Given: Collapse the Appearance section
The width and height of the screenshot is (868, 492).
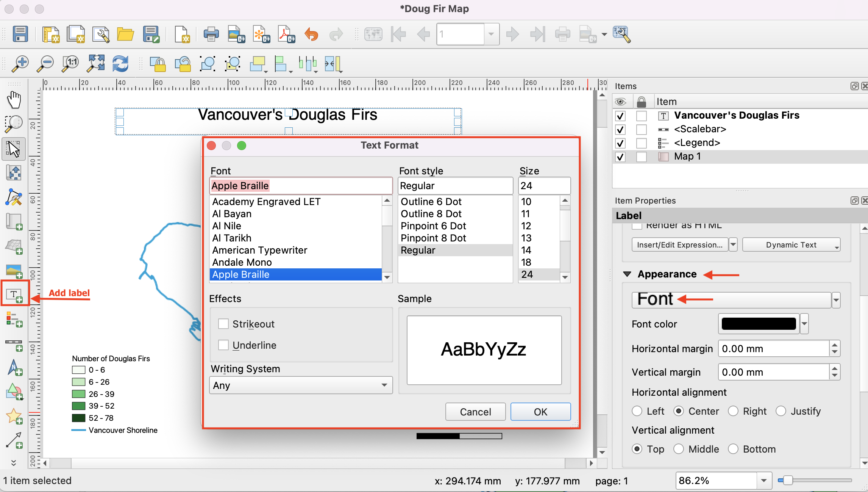Looking at the screenshot, I should (x=627, y=274).
